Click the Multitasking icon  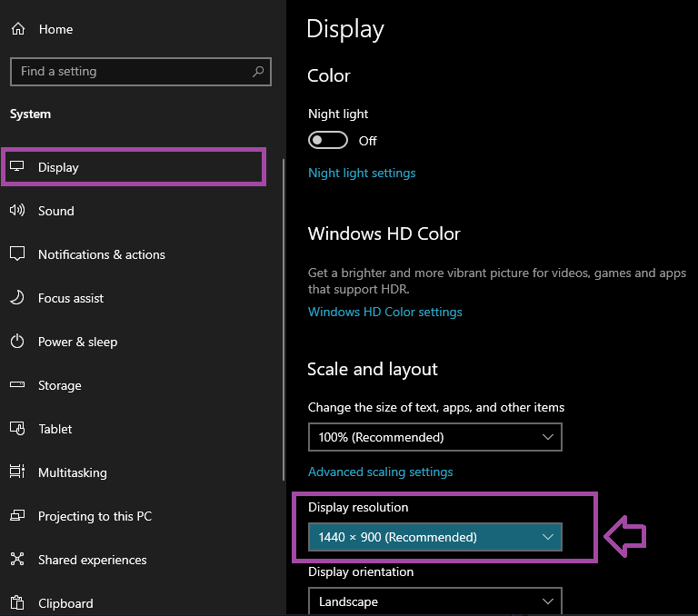(17, 472)
